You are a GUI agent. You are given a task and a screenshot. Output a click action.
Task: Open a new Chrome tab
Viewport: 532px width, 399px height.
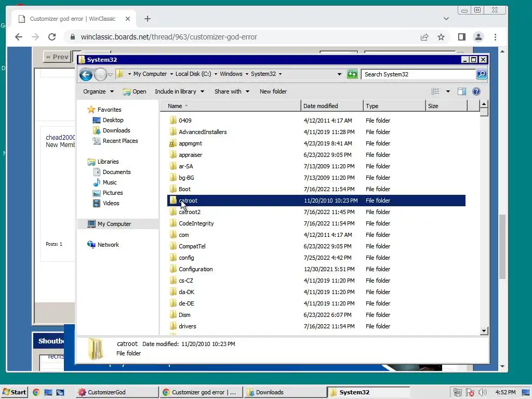click(147, 19)
